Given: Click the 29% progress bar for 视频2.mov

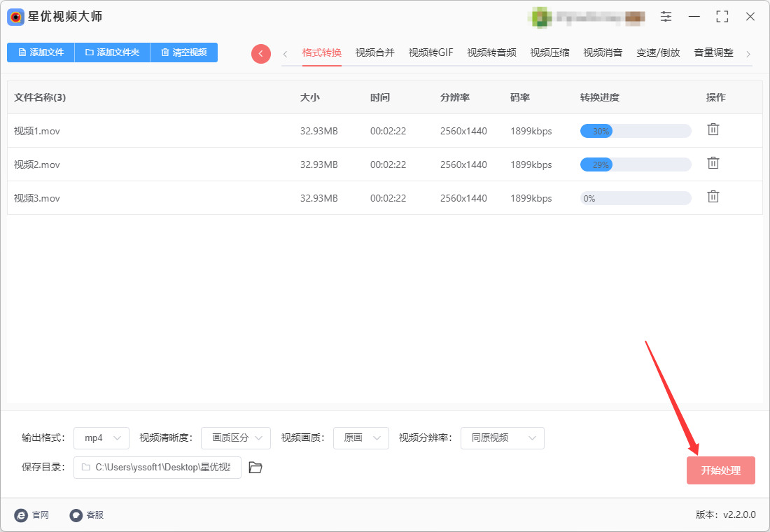Looking at the screenshot, I should [636, 164].
